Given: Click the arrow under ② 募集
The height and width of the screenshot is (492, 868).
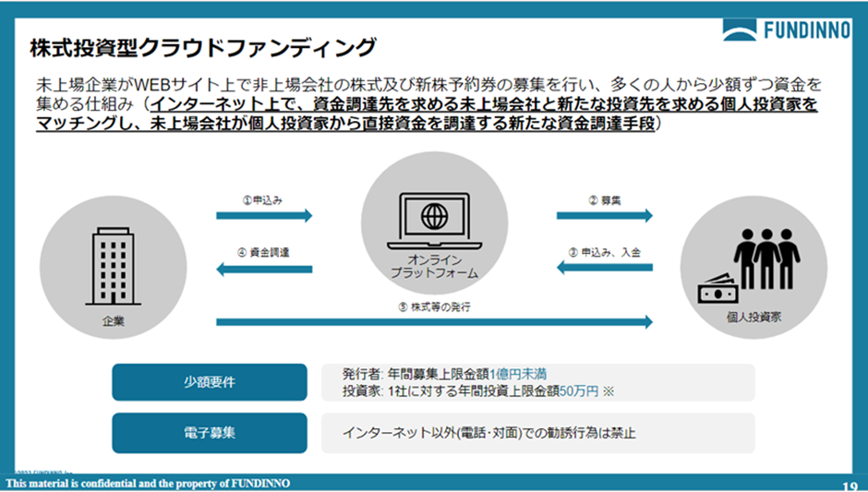Looking at the screenshot, I should (604, 216).
